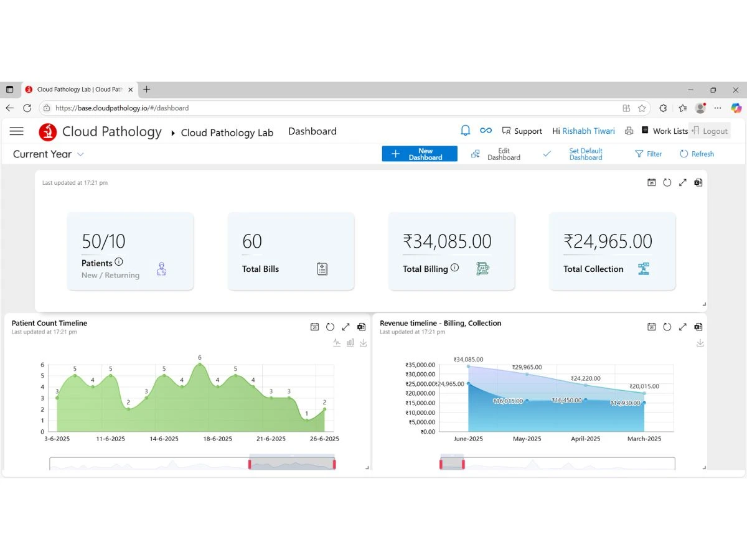Click the infinity loop icon in header
Image resolution: width=747 pixels, height=560 pixels.
[486, 131]
